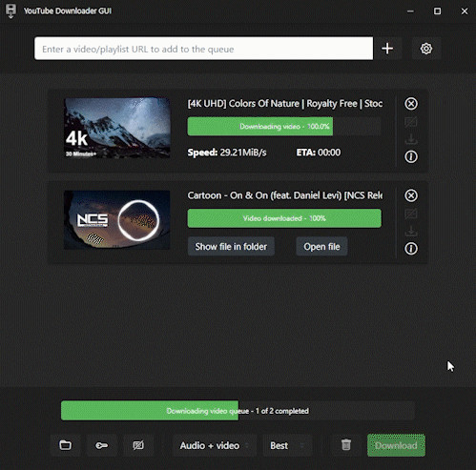476x470 pixels.
Task: Open the Audio + video format dropdown
Action: click(x=215, y=445)
